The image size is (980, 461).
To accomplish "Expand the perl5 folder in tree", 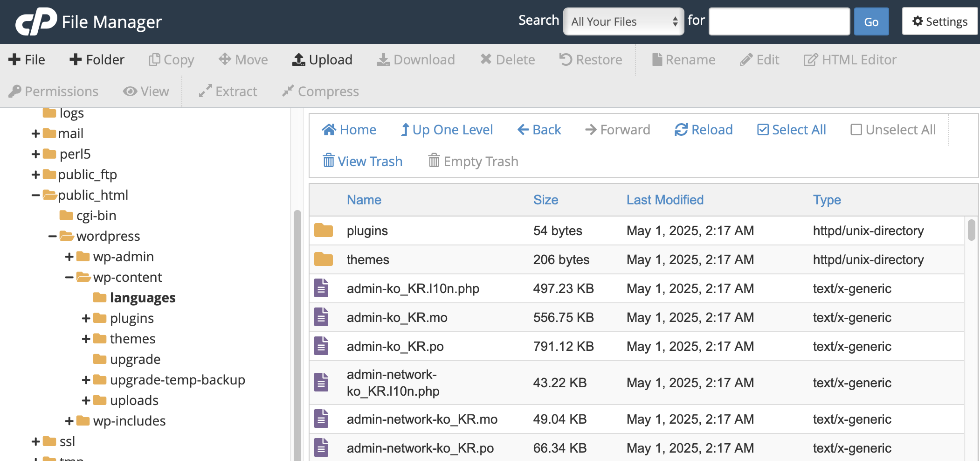I will tap(35, 154).
